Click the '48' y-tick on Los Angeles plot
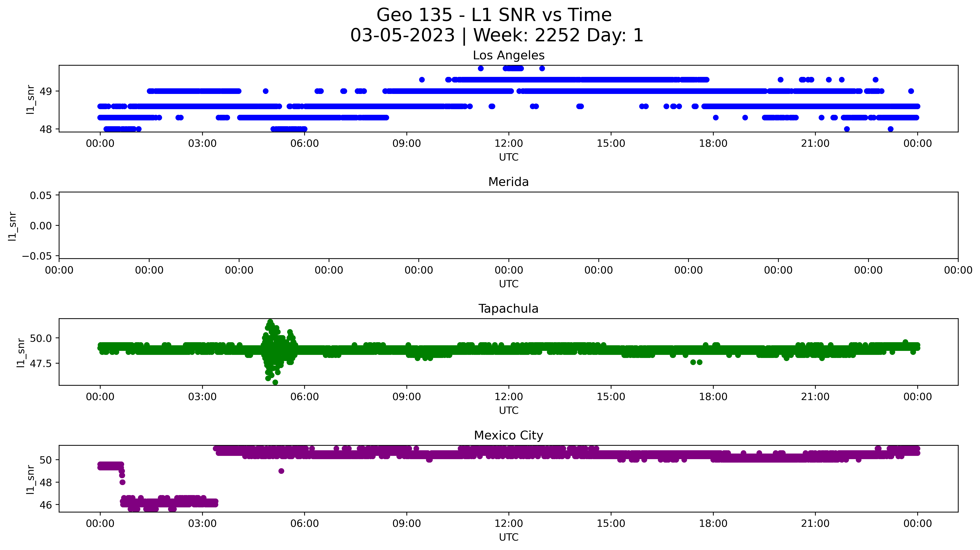Screen dimensions: 980x550 [46, 129]
